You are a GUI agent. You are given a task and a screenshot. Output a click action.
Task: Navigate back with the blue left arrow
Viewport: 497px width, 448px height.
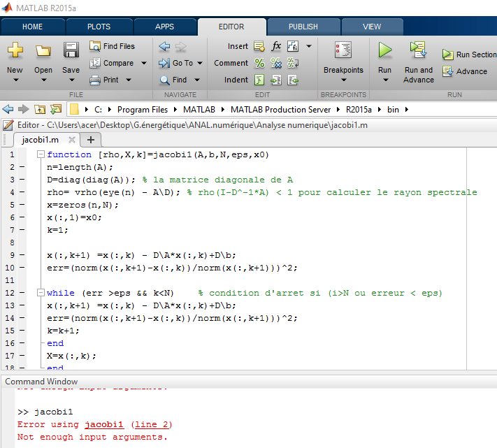click(x=164, y=47)
